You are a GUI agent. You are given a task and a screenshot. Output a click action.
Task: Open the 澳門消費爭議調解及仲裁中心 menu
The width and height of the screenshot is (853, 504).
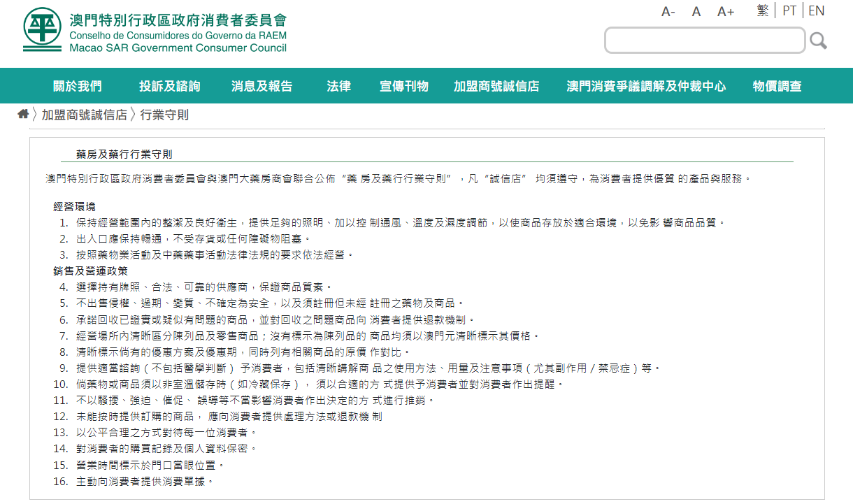click(646, 87)
